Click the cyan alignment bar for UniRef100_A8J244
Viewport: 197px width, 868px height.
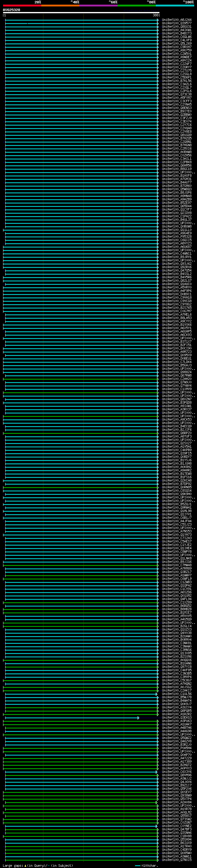[82, 20]
